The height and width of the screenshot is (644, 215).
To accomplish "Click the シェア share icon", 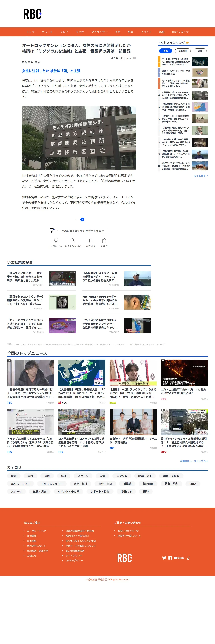I will point(104,241).
